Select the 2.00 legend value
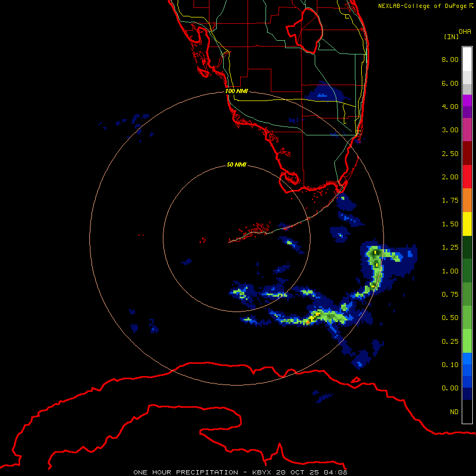This screenshot has width=476, height=476. tap(450, 177)
